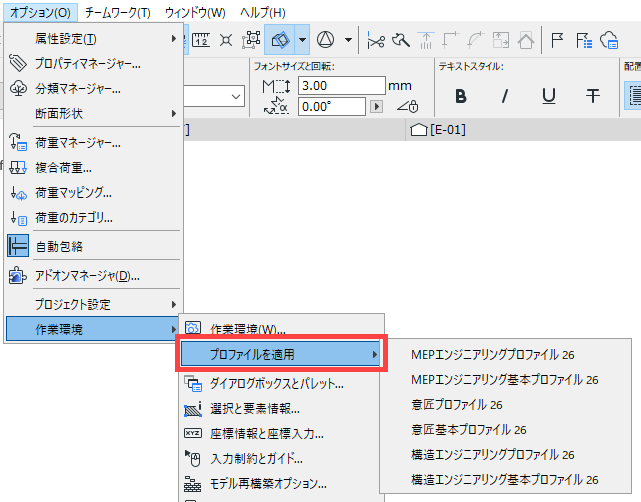Open プロパティマネージャー... entry
The width and height of the screenshot is (641, 502).
tap(94, 63)
